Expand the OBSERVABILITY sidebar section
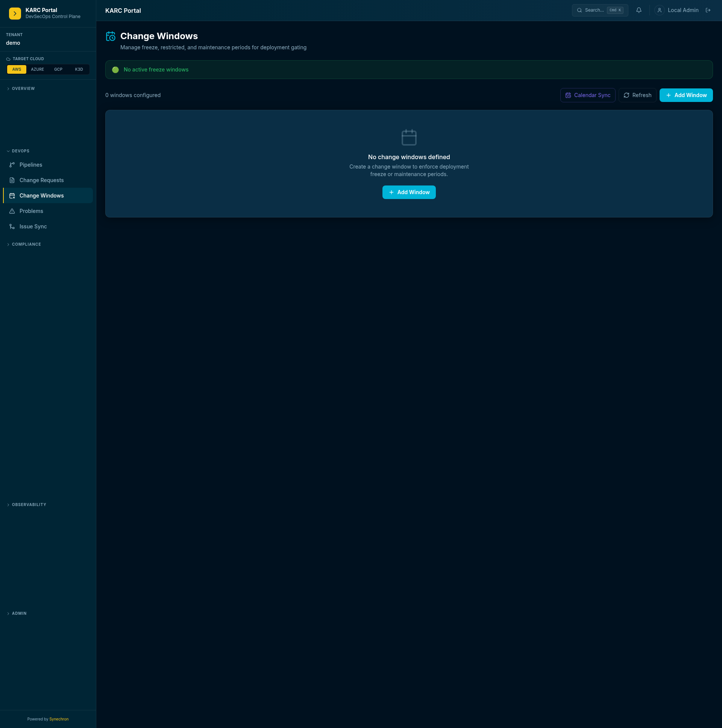 [x=29, y=505]
